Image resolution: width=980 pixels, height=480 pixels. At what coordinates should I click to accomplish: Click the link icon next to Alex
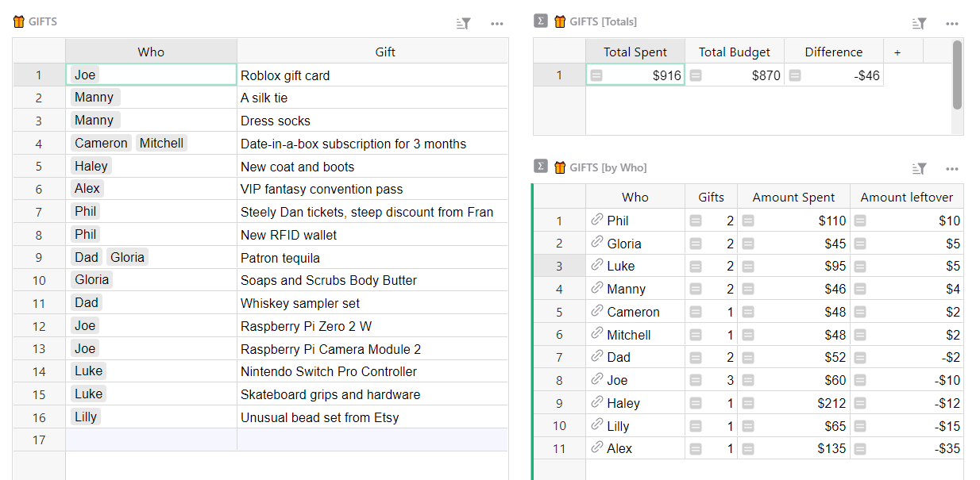(x=597, y=447)
